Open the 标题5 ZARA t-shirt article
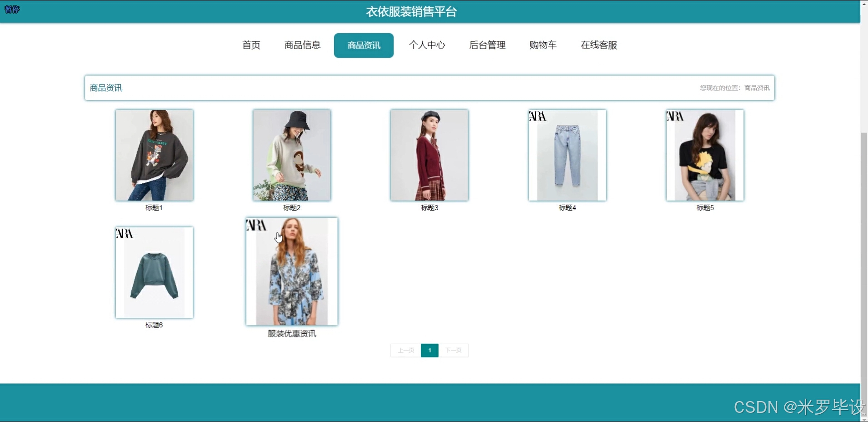The width and height of the screenshot is (868, 422). click(x=704, y=155)
